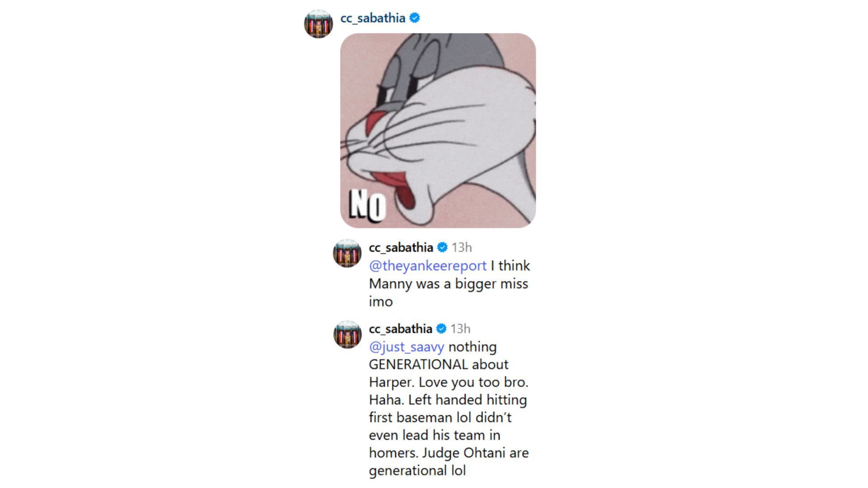Viewport: 868px width, 488px height.
Task: Open the cc_sabathia username at the top
Action: (373, 18)
